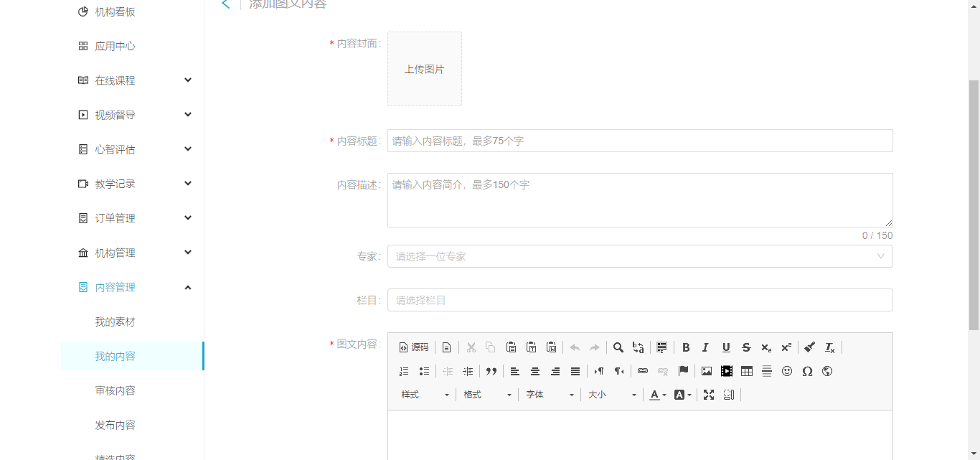Open the background color picker
Viewport: 980px width, 460px height.
[x=683, y=395]
